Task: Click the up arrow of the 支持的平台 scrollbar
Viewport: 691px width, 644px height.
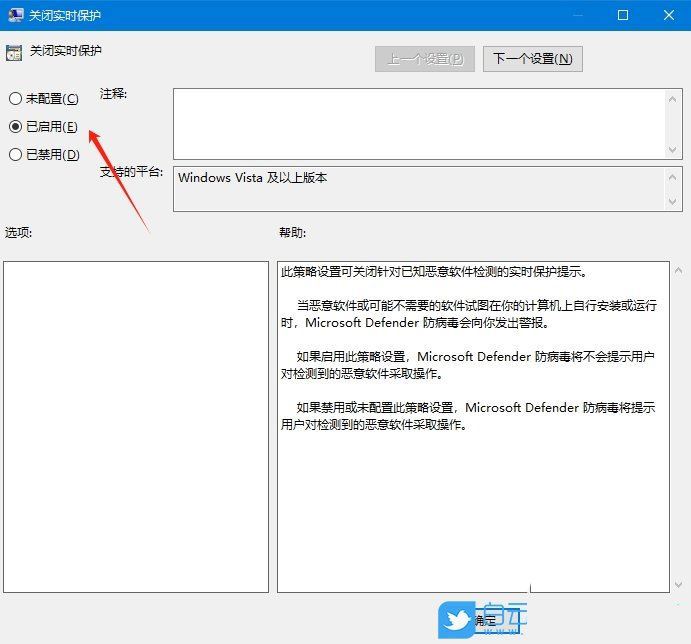Action: click(x=672, y=177)
